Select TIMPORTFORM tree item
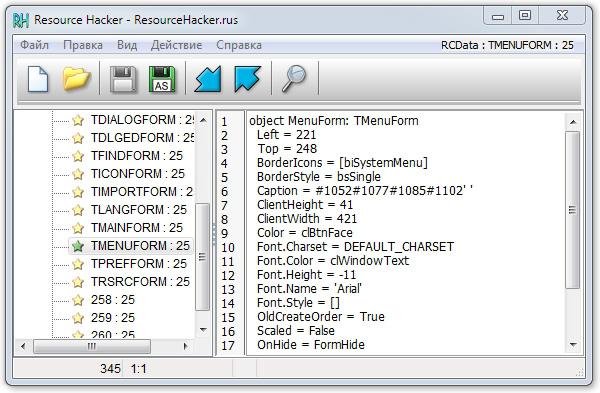Screen dimensions: 600x393 click(142, 192)
